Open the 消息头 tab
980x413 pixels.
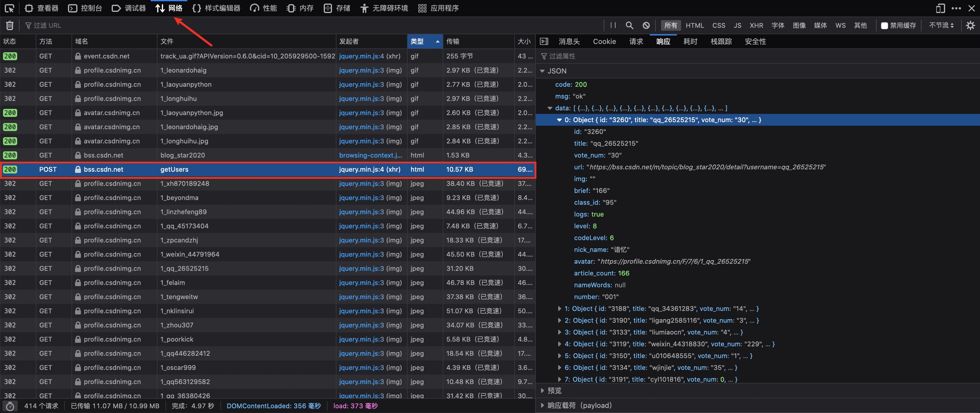tap(569, 41)
